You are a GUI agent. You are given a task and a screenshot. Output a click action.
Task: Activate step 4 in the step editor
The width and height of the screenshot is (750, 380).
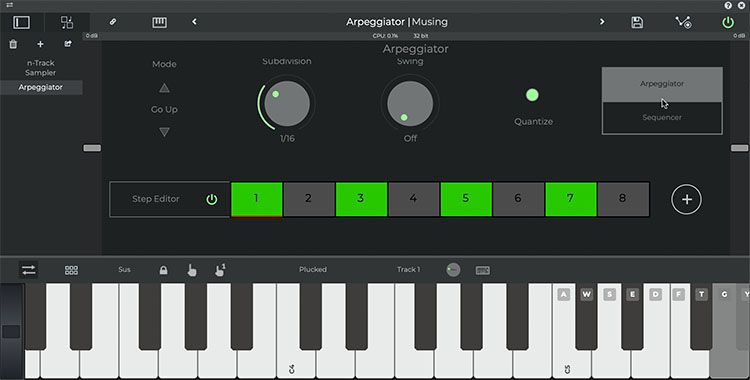413,199
